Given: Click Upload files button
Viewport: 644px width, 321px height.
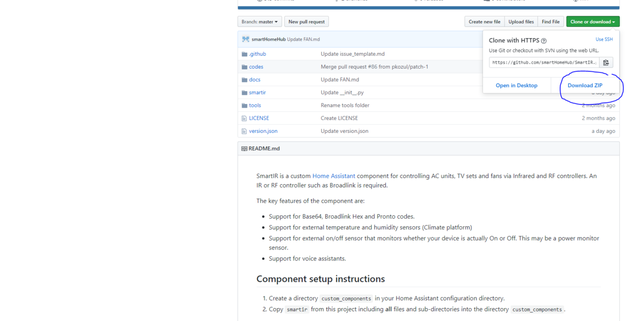Looking at the screenshot, I should pyautogui.click(x=521, y=21).
